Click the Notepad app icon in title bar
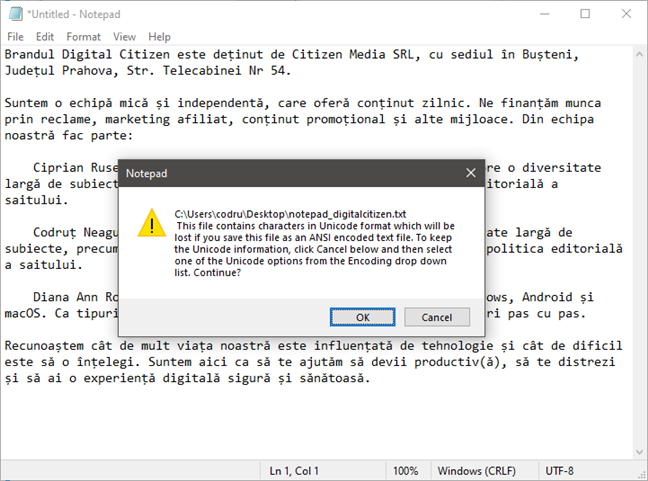Image resolution: width=648 pixels, height=481 pixels. tap(16, 14)
